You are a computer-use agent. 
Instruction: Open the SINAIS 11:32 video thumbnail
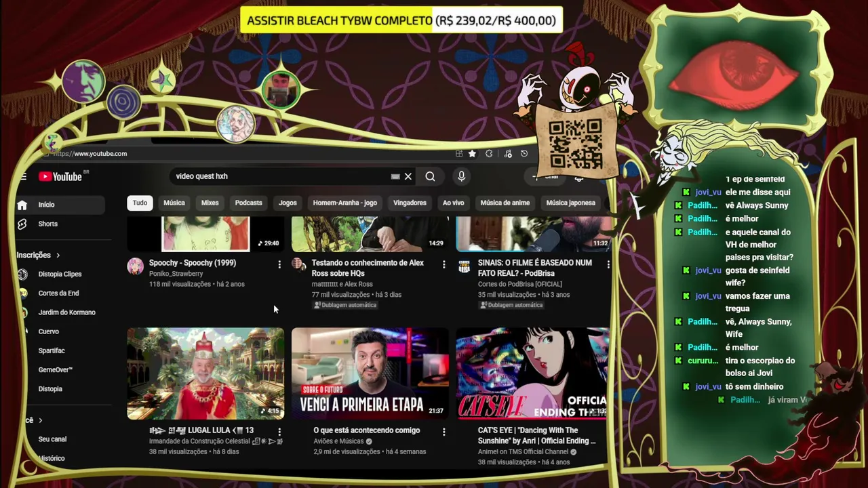pos(533,234)
